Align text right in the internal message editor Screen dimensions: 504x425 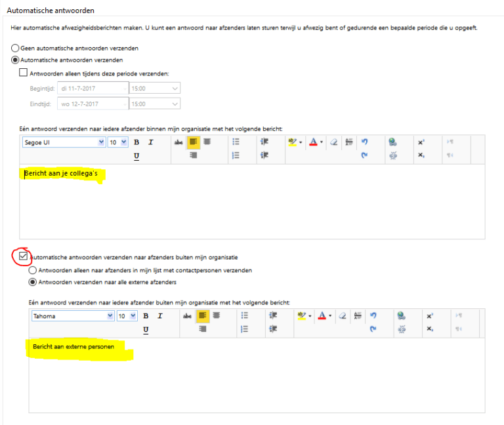tap(193, 155)
